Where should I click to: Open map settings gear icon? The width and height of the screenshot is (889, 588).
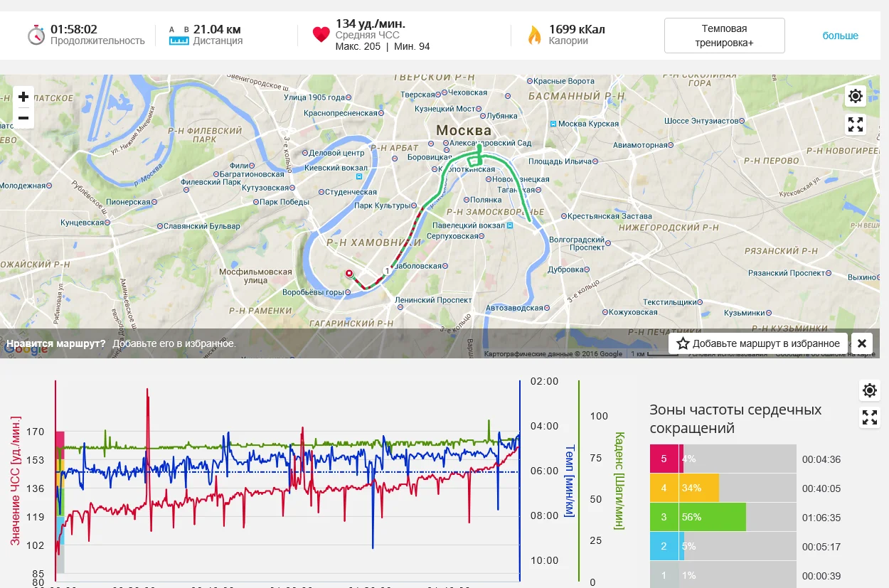(x=856, y=96)
